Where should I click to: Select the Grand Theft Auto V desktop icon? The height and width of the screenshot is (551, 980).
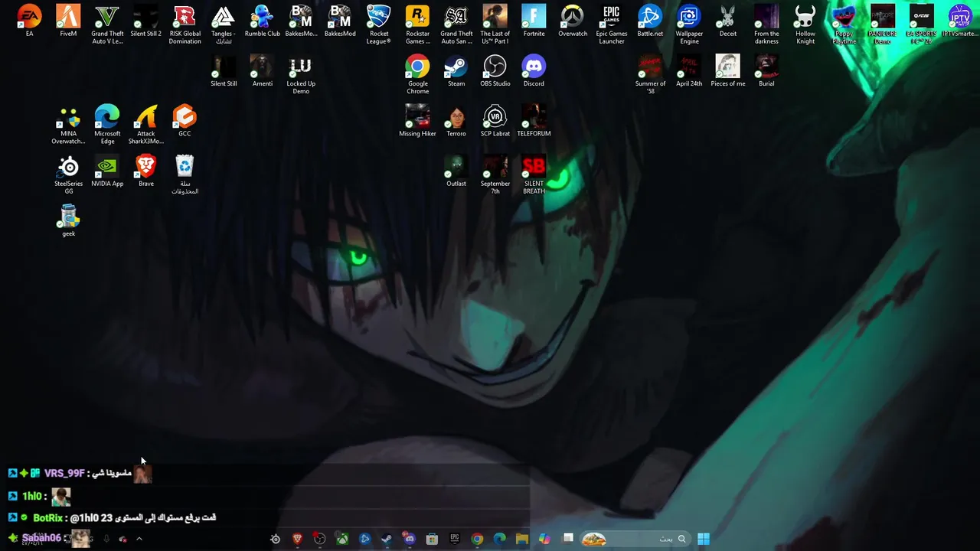coord(107,24)
